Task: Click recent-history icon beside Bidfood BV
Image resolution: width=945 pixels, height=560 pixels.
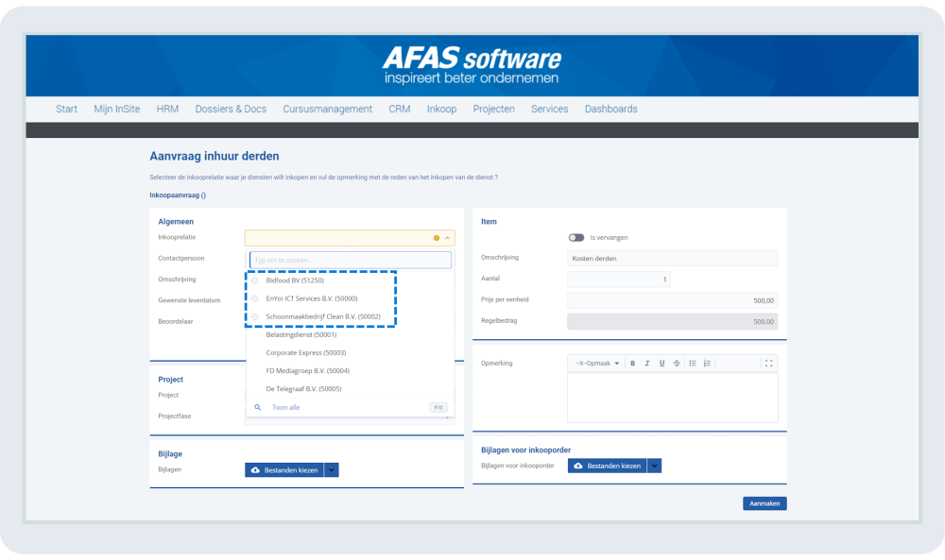Action: [x=255, y=280]
